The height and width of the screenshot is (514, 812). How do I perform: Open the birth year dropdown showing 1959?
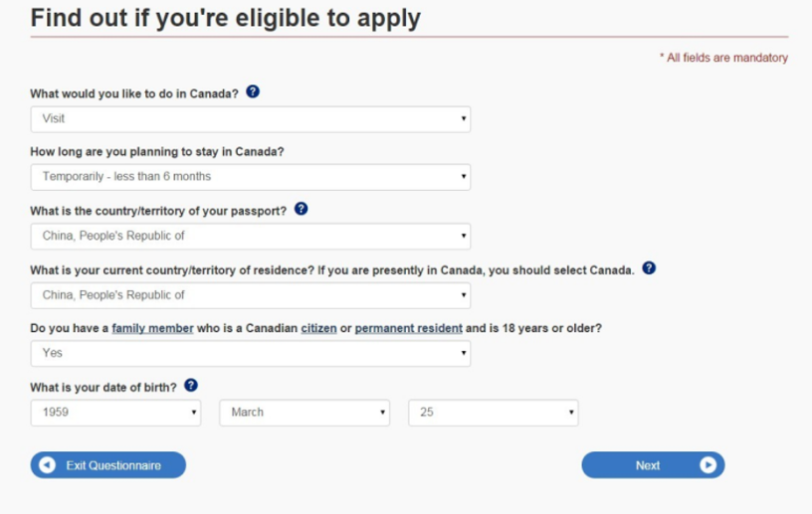coord(115,413)
